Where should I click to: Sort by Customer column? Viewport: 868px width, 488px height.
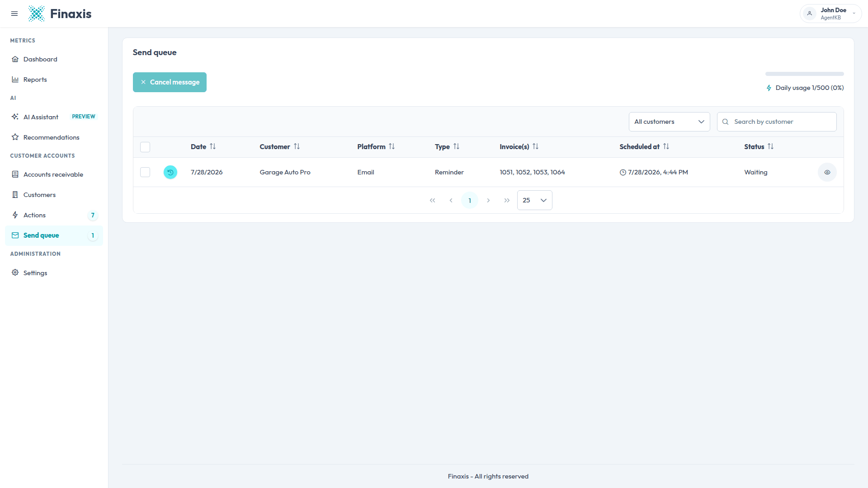coord(279,147)
